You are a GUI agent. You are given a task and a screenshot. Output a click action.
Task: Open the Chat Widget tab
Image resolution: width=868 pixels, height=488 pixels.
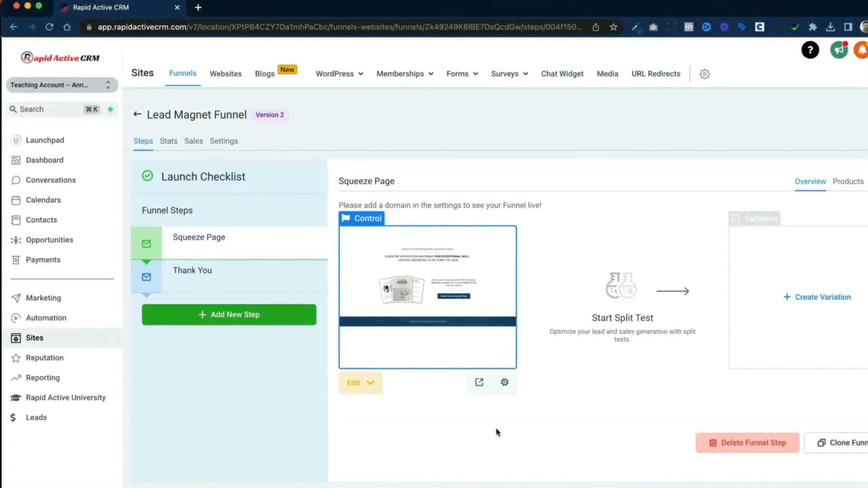pos(562,74)
